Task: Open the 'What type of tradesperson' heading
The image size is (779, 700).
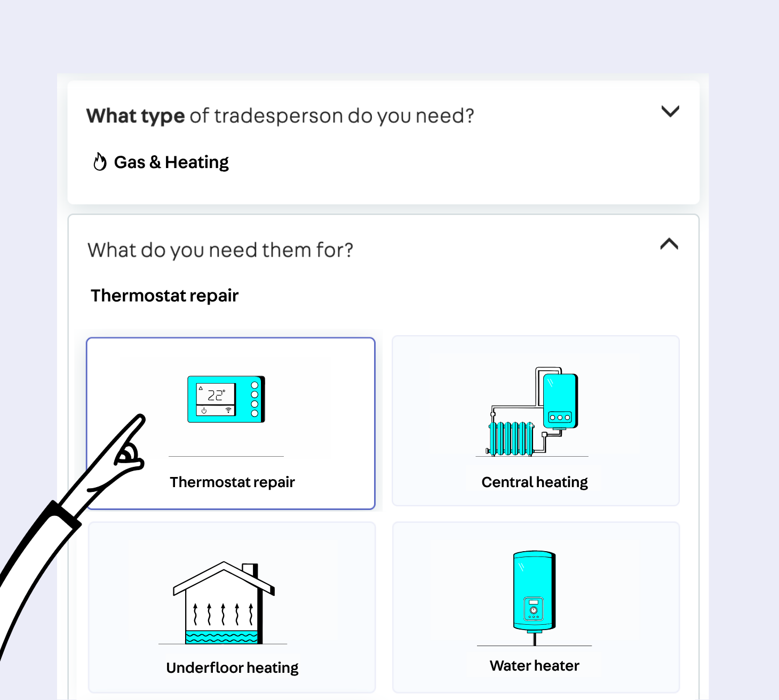Action: [280, 116]
